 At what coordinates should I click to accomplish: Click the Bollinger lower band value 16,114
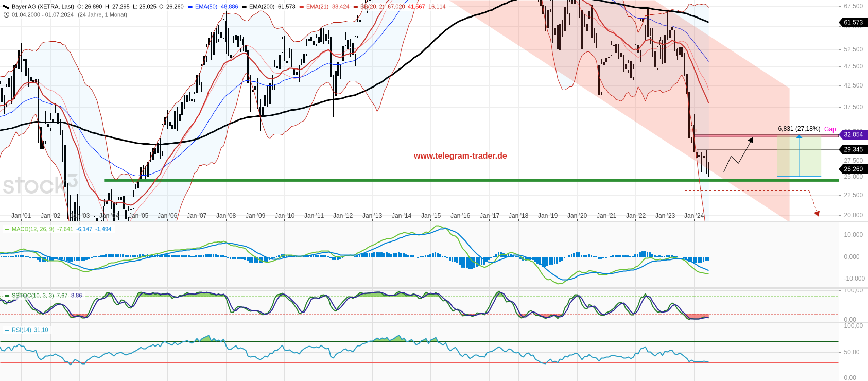click(x=437, y=7)
